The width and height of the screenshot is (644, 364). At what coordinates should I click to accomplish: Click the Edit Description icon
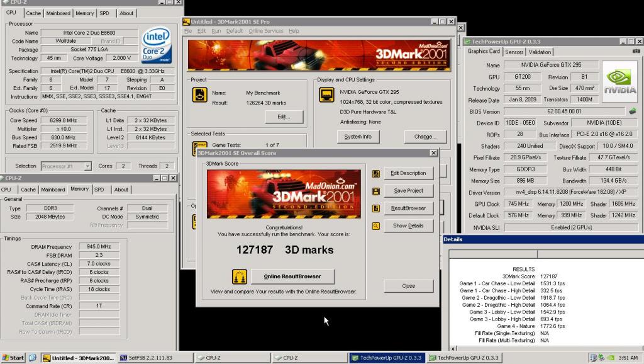pos(376,174)
